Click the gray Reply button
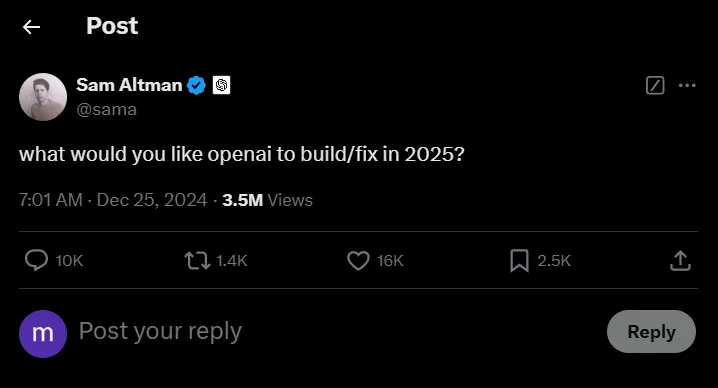Screen dimensions: 718x388 [x=651, y=332]
